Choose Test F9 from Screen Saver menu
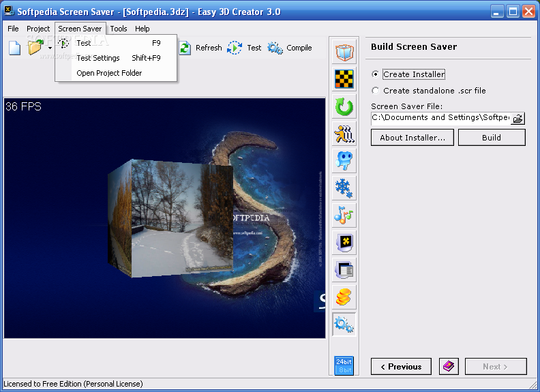This screenshot has width=540, height=392. point(116,43)
